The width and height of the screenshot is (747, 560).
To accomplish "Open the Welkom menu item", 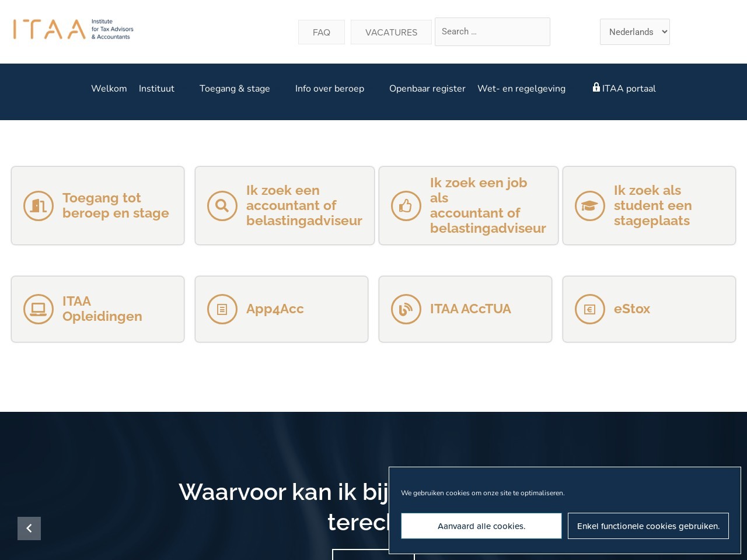I will [109, 89].
